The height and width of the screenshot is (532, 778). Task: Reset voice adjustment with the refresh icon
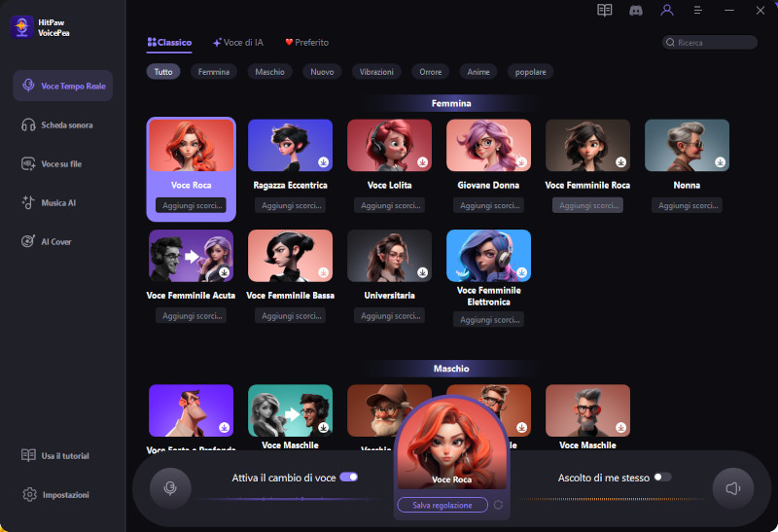point(499,505)
